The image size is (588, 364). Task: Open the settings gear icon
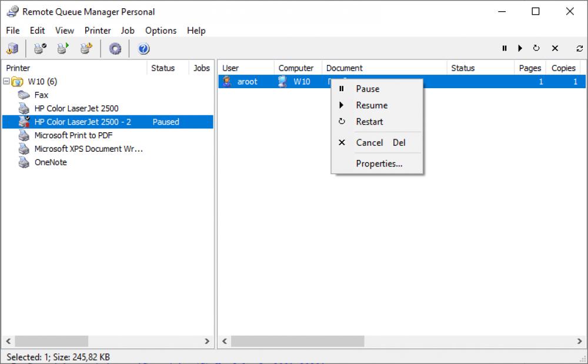[x=115, y=48]
